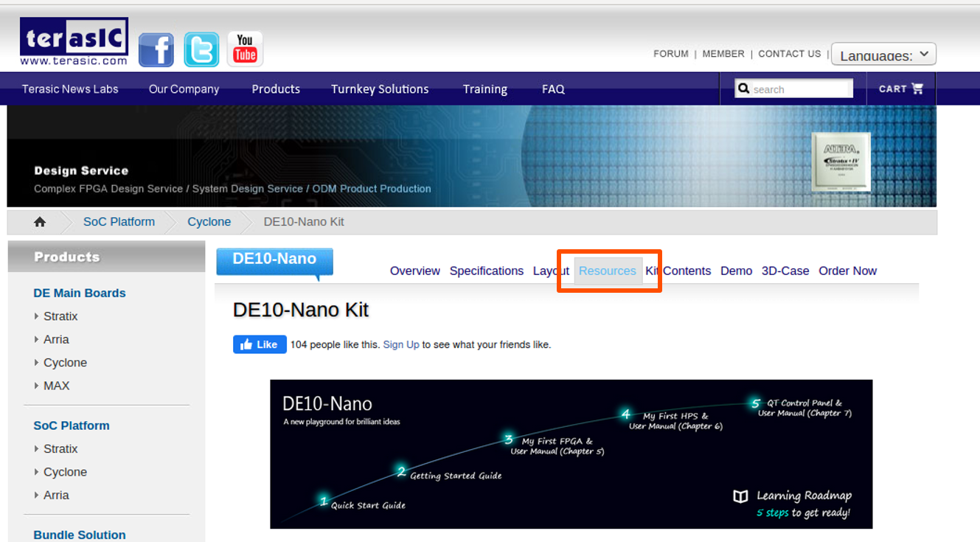The image size is (980, 542).
Task: Click the Design Service banner title
Action: tap(81, 171)
